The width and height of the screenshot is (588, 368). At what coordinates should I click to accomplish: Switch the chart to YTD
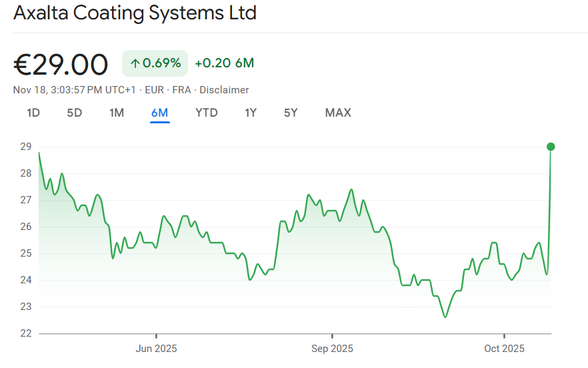207,113
